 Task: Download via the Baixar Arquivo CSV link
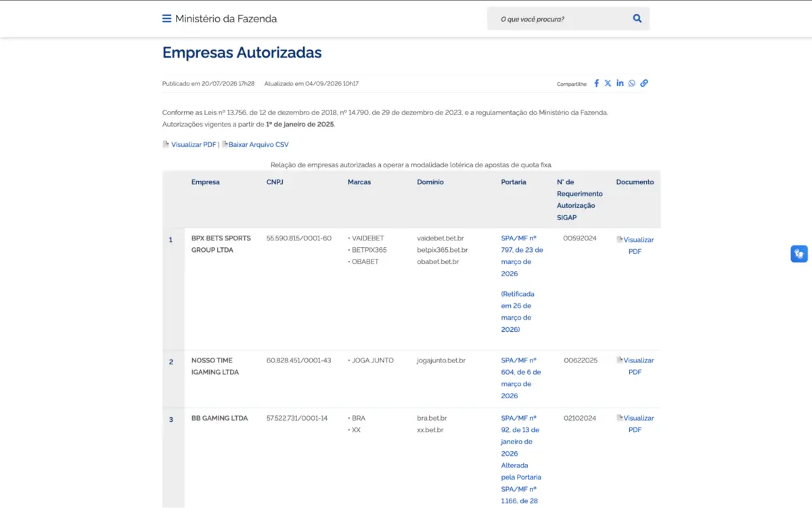pyautogui.click(x=258, y=144)
